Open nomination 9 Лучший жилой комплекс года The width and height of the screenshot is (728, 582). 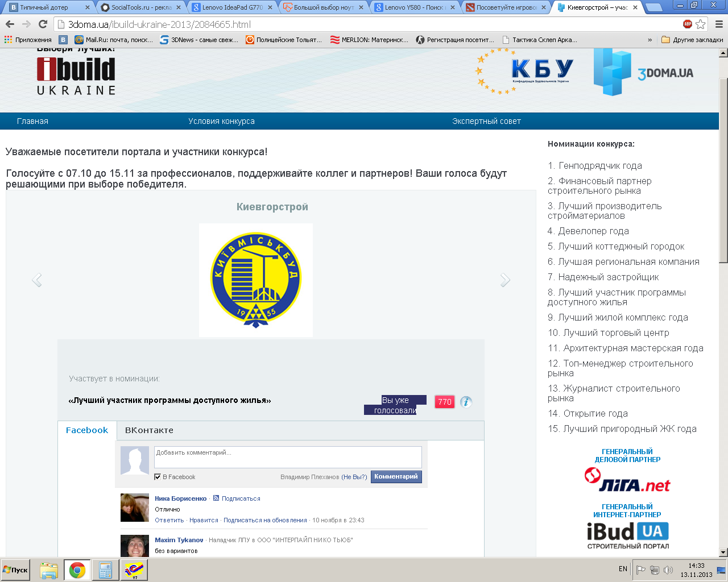pyautogui.click(x=618, y=317)
